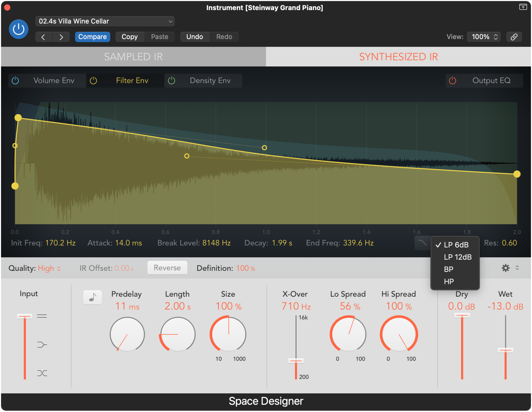Viewport: 532px width, 412px height.
Task: Click the Compare button
Action: coord(92,37)
